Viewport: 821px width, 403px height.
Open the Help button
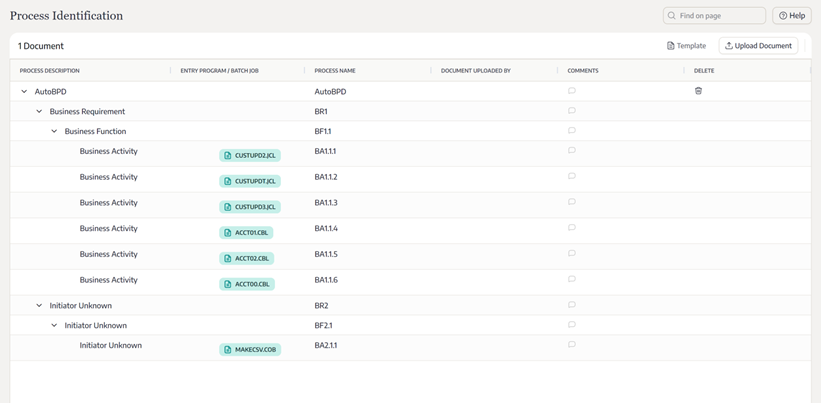click(791, 16)
